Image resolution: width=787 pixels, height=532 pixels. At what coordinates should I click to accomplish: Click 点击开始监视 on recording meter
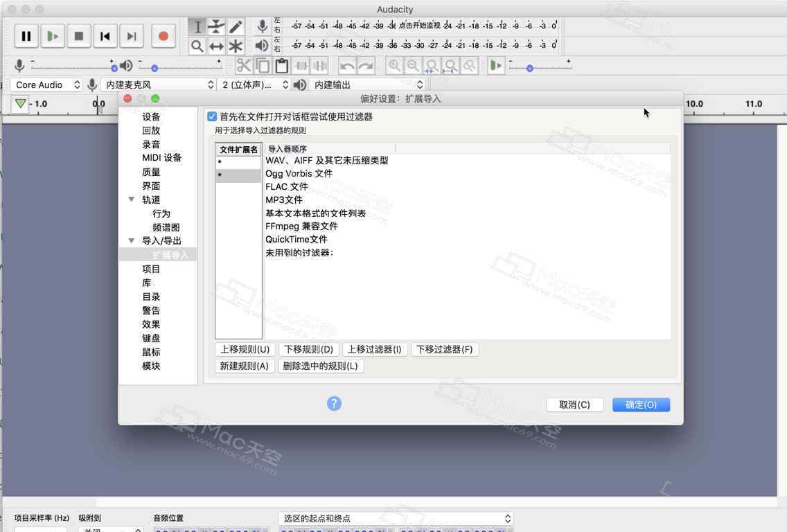[x=419, y=25]
